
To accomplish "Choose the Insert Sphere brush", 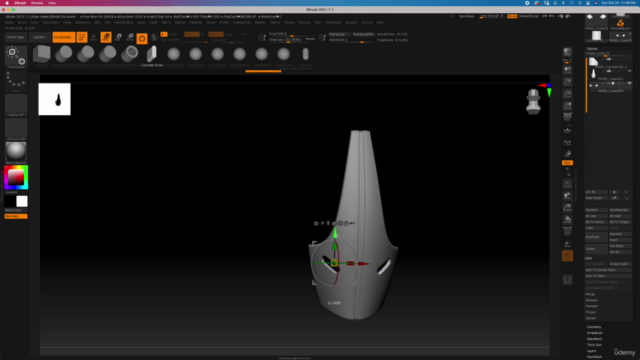I will pyautogui.click(x=173, y=53).
